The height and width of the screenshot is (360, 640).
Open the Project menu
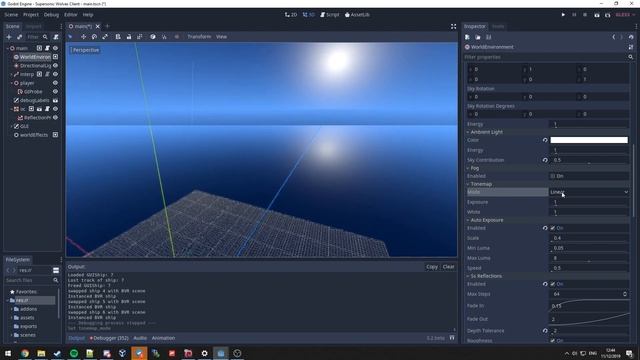click(x=31, y=15)
